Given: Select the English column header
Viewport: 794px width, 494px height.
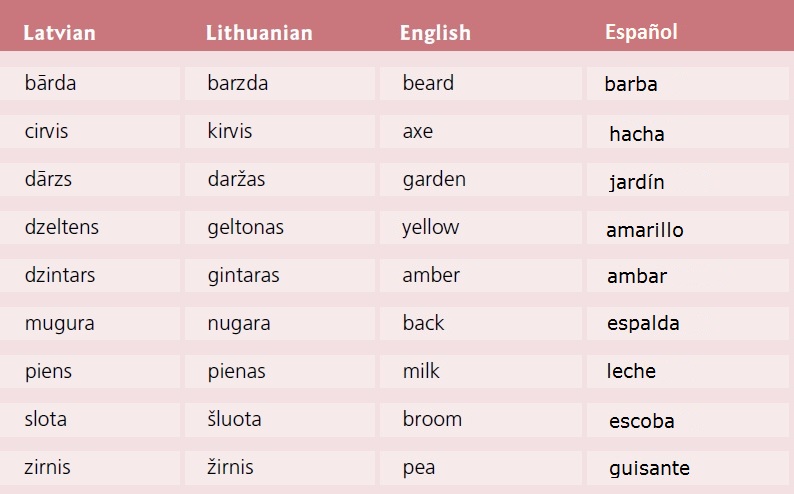Looking at the screenshot, I should pyautogui.click(x=435, y=33).
